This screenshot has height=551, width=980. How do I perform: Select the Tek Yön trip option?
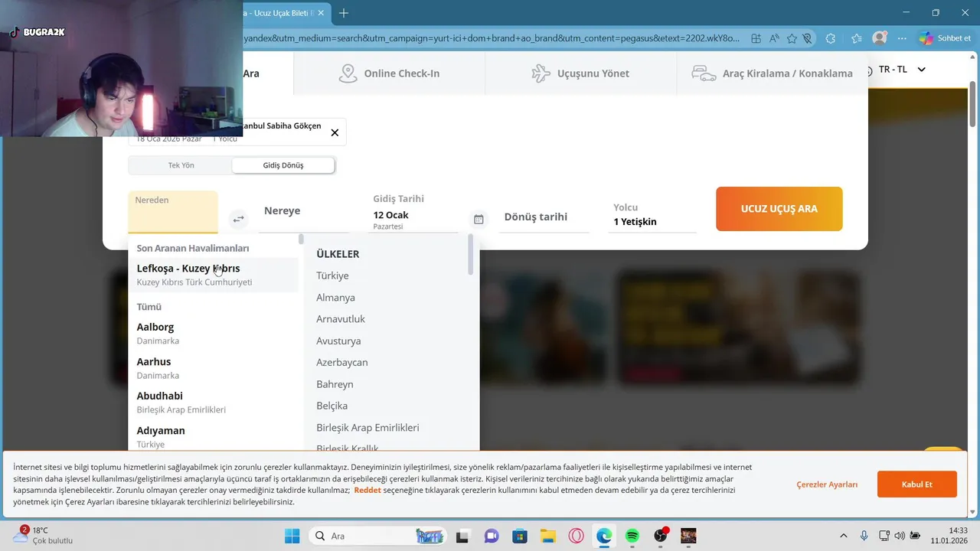(181, 165)
